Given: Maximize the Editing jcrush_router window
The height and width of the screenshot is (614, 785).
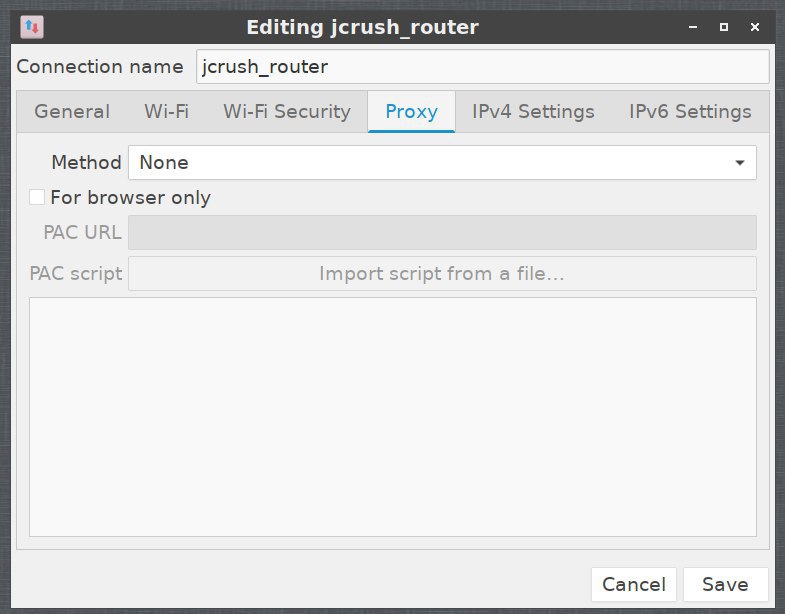Looking at the screenshot, I should (x=724, y=28).
